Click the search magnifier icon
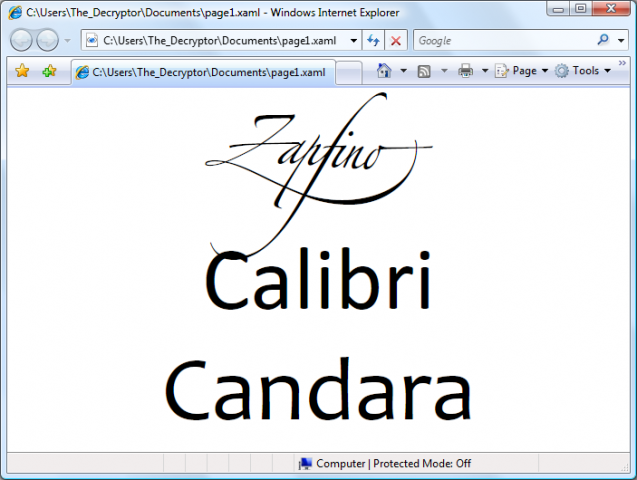 [603, 40]
